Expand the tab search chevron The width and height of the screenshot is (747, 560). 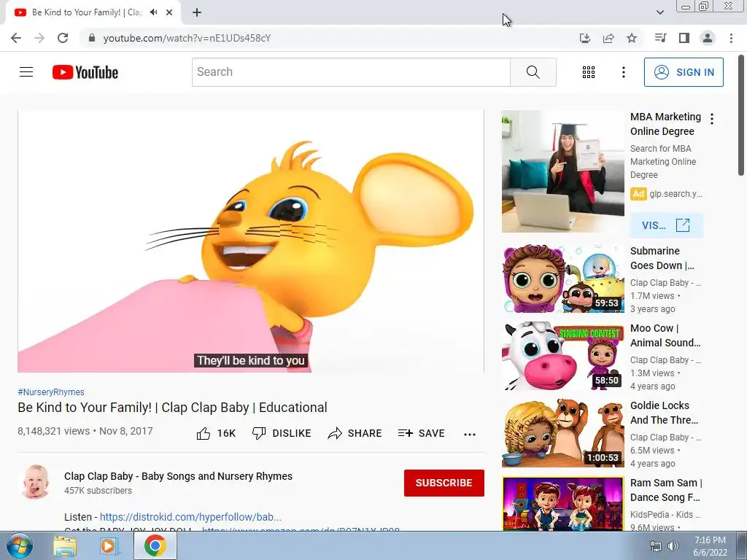coord(659,12)
